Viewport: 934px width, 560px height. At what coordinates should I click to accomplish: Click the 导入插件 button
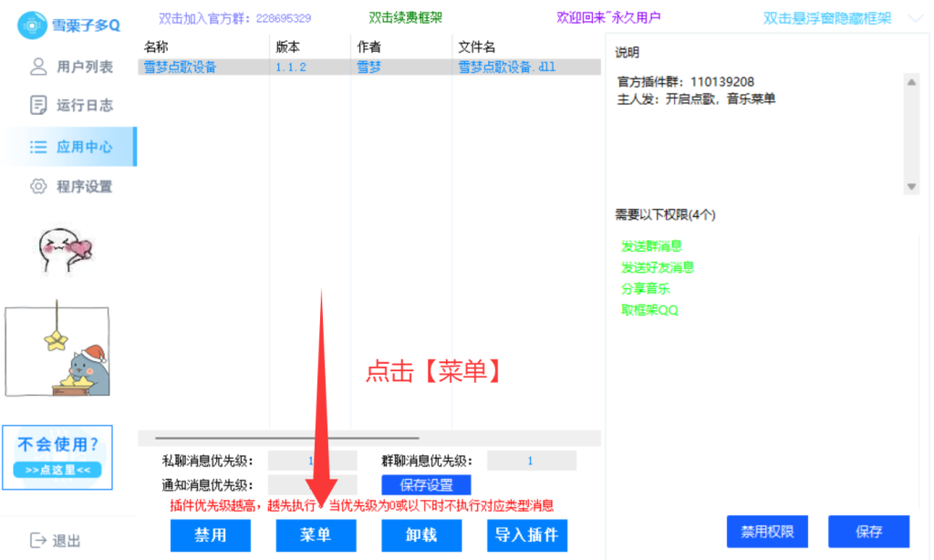point(527,535)
